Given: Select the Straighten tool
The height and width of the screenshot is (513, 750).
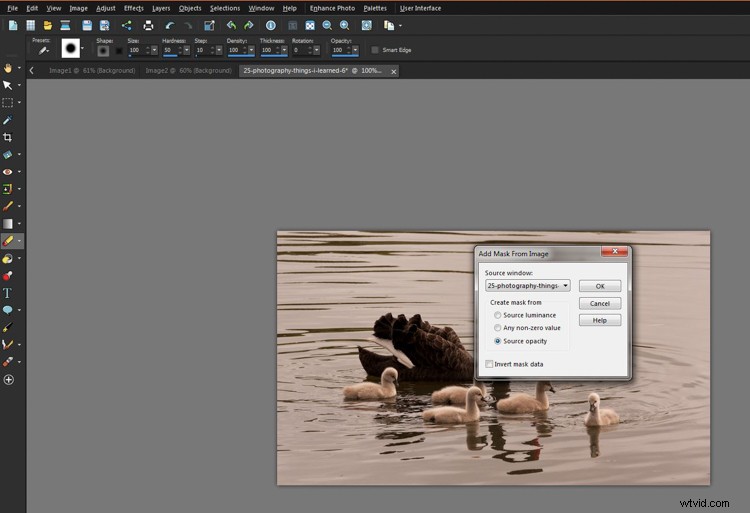Looking at the screenshot, I should [x=8, y=154].
